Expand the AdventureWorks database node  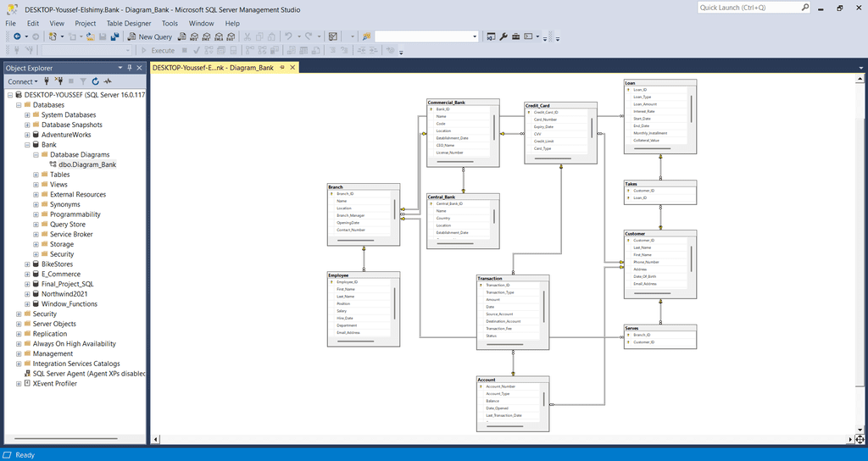point(28,135)
